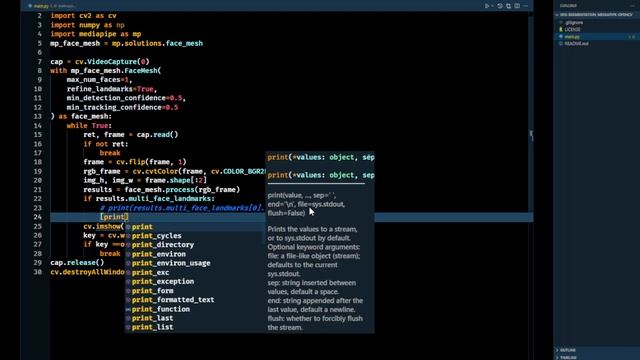Click 'while True:' on line 14
This screenshot has width=640, height=360.
[x=89, y=126]
